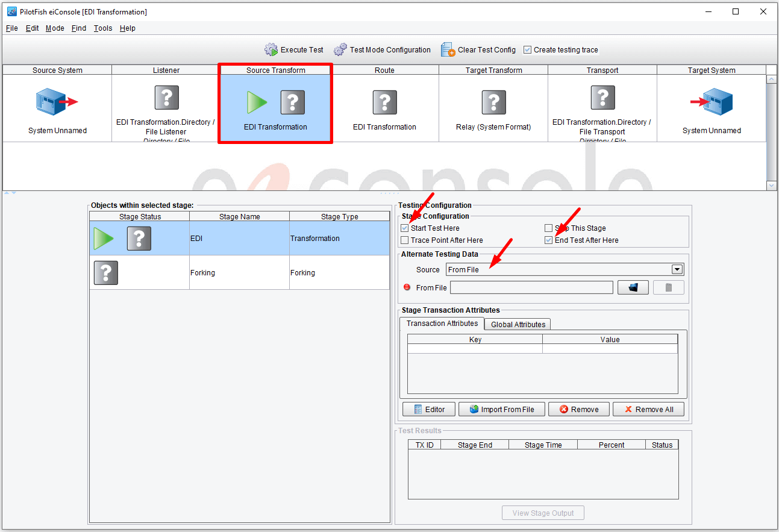Switch to Global Attributes tab
Viewport: 779px width, 532px height.
pyautogui.click(x=518, y=325)
